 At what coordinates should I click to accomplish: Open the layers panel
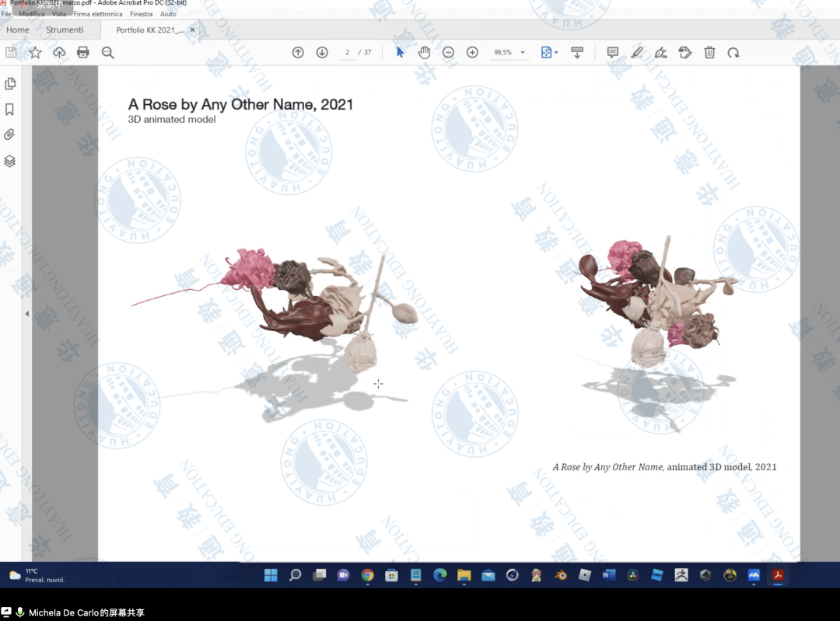click(9, 161)
